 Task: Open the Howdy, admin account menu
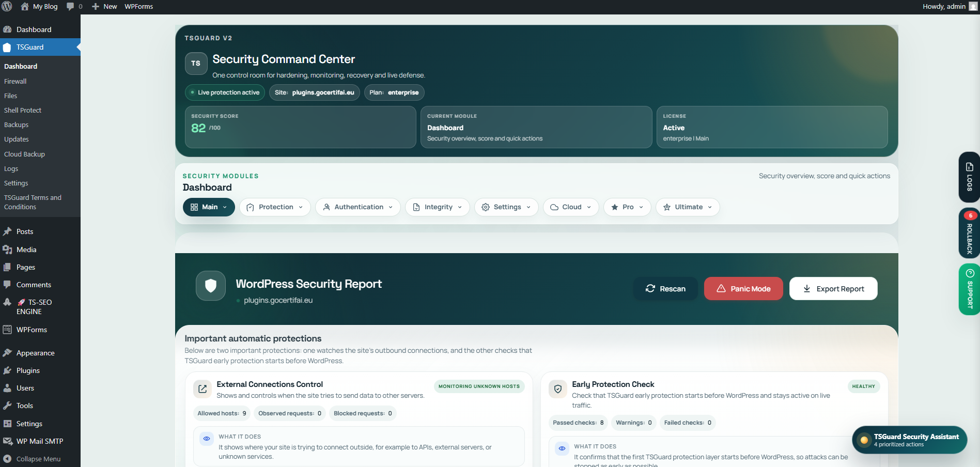(950, 6)
